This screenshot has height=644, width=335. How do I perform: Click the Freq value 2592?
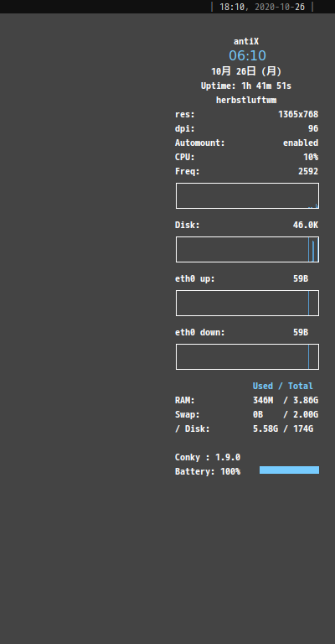click(x=308, y=172)
